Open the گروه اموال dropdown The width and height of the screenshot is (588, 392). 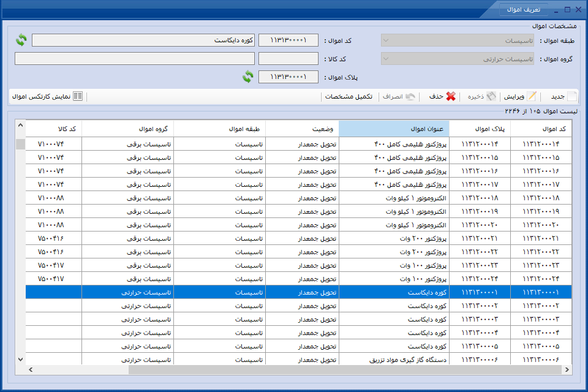[x=458, y=59]
